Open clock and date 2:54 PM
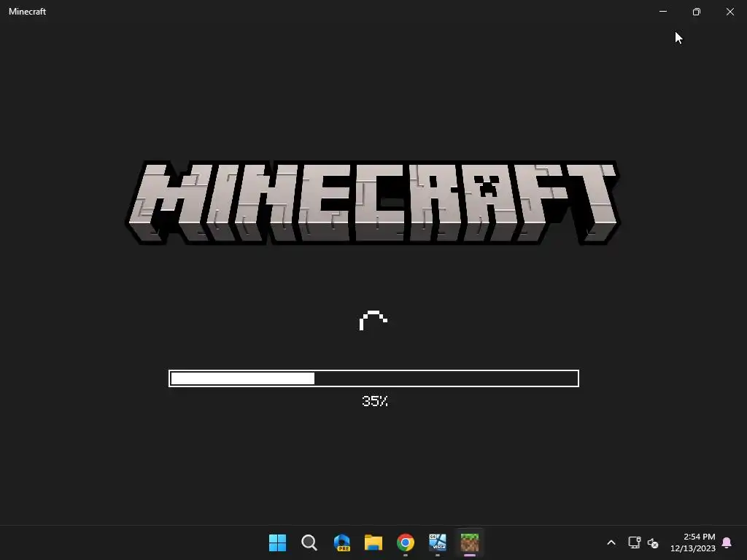 (x=693, y=542)
